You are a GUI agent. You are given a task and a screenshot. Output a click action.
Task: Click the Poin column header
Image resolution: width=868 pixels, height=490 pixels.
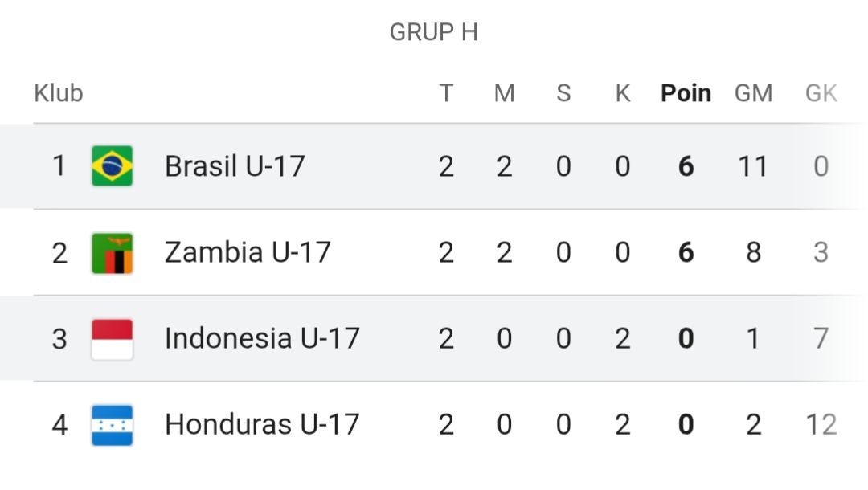686,93
